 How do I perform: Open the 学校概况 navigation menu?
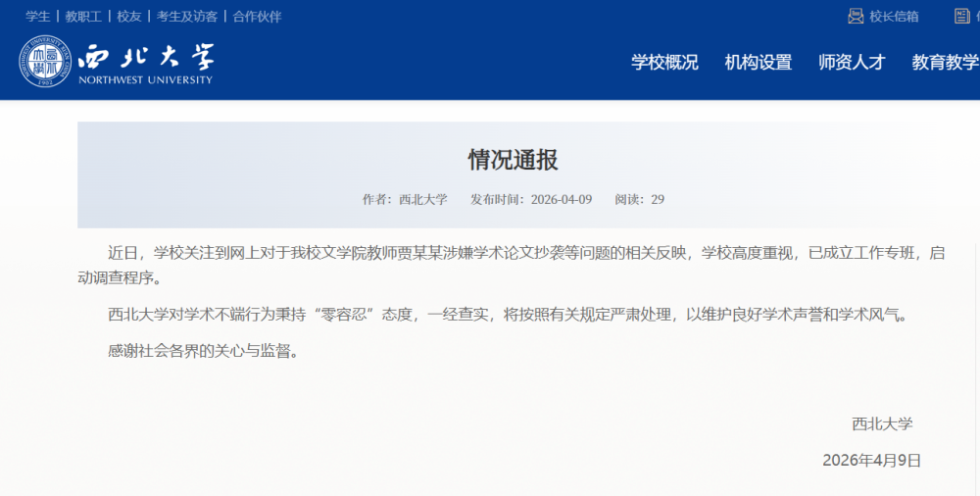click(664, 63)
